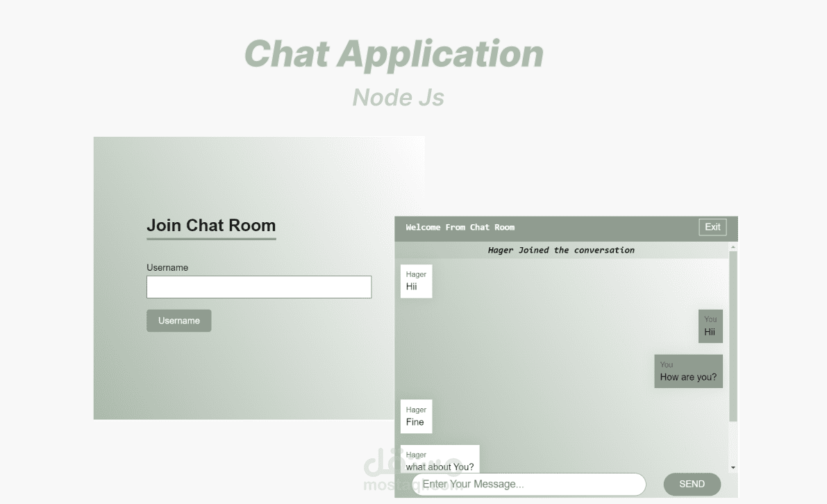Viewport: 827px width, 504px height.
Task: Click the scrollbar down arrow in the chat
Action: click(x=733, y=467)
